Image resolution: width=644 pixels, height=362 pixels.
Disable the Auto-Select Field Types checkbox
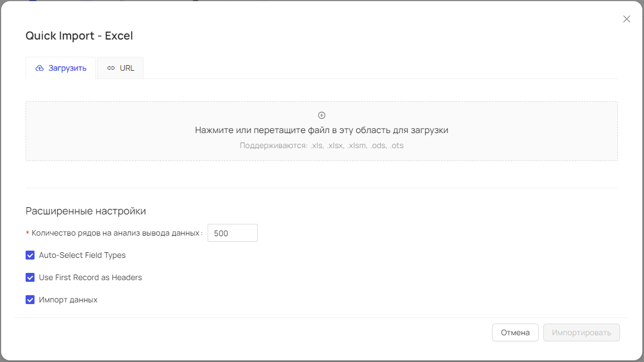[x=30, y=255]
